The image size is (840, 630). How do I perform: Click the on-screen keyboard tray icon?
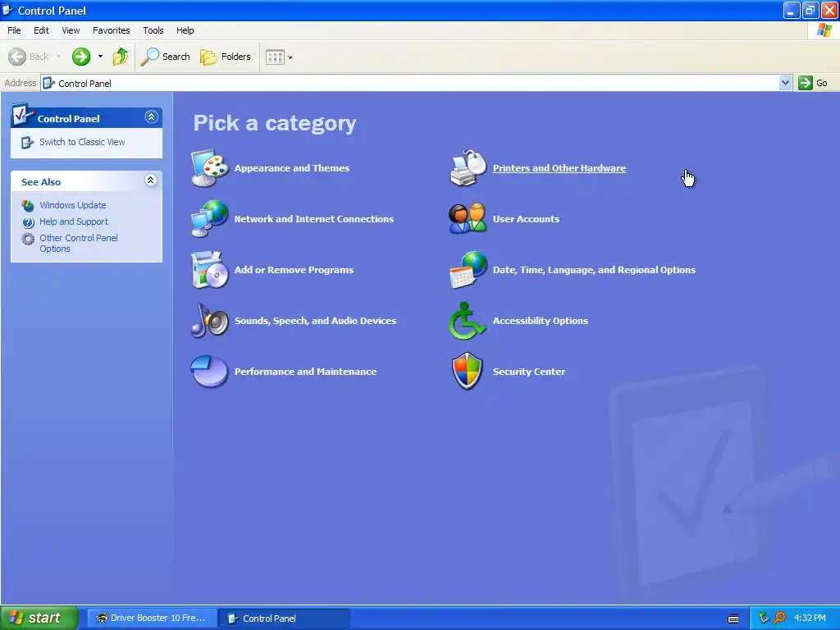pos(733,619)
